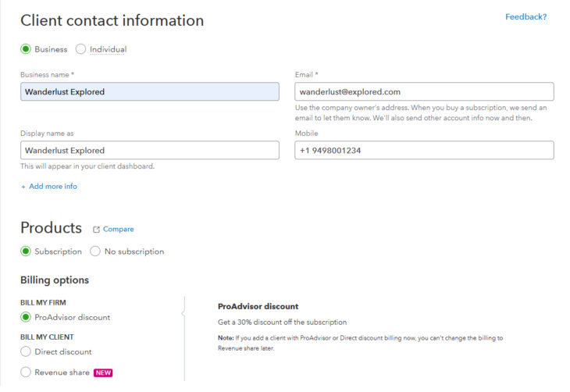The width and height of the screenshot is (570, 392).
Task: Select Revenue share billing option
Action: [x=26, y=372]
